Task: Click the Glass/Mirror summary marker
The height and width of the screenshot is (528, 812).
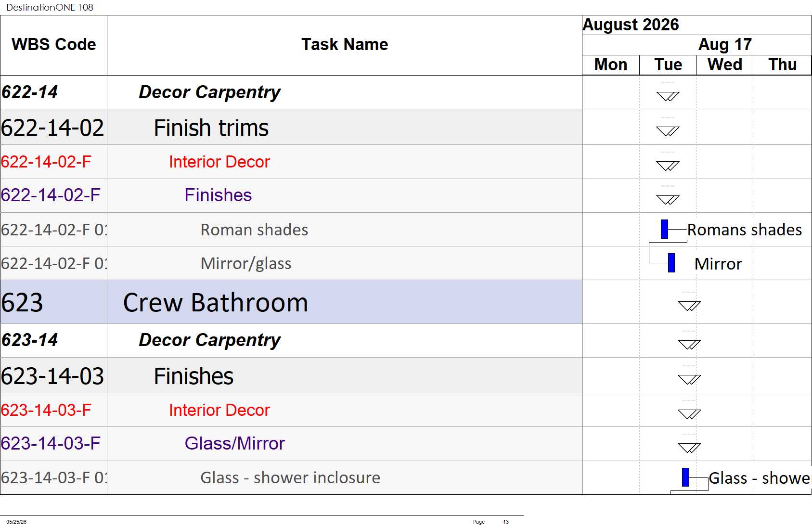Action: 689,448
